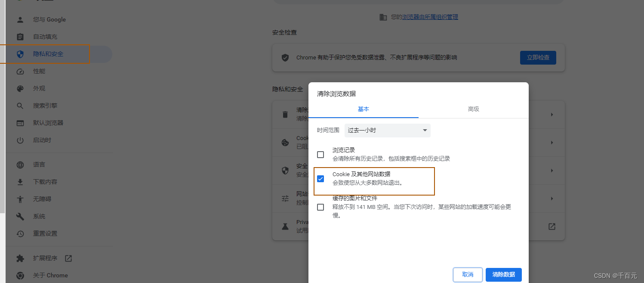Click the accessibility icon for 无障碍
This screenshot has width=644, height=283.
pos(20,199)
